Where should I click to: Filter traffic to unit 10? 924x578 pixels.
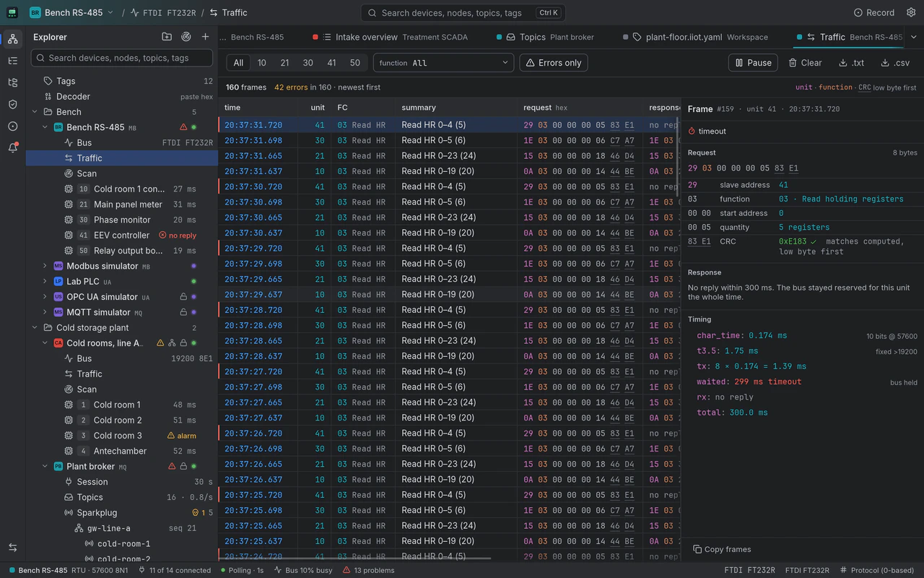[261, 63]
